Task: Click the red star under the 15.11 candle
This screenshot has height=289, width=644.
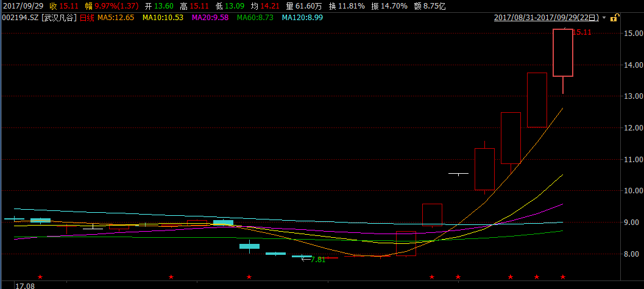Action: click(x=563, y=277)
